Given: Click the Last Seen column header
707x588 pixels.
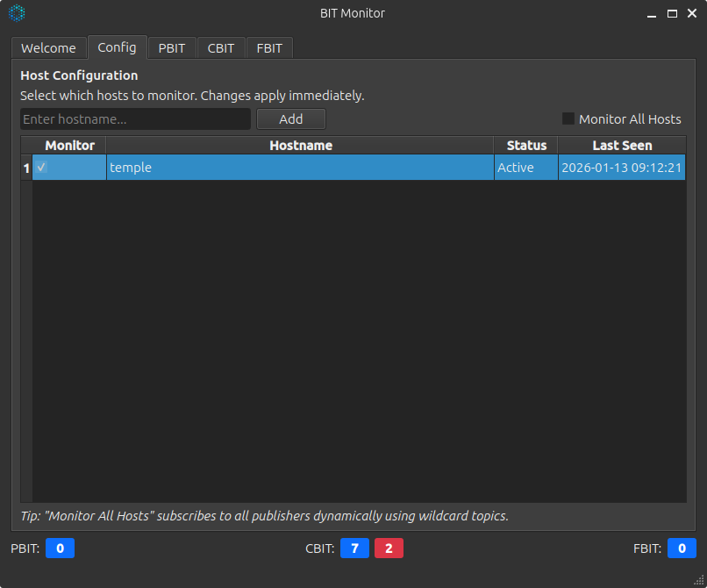Looking at the screenshot, I should 621,145.
